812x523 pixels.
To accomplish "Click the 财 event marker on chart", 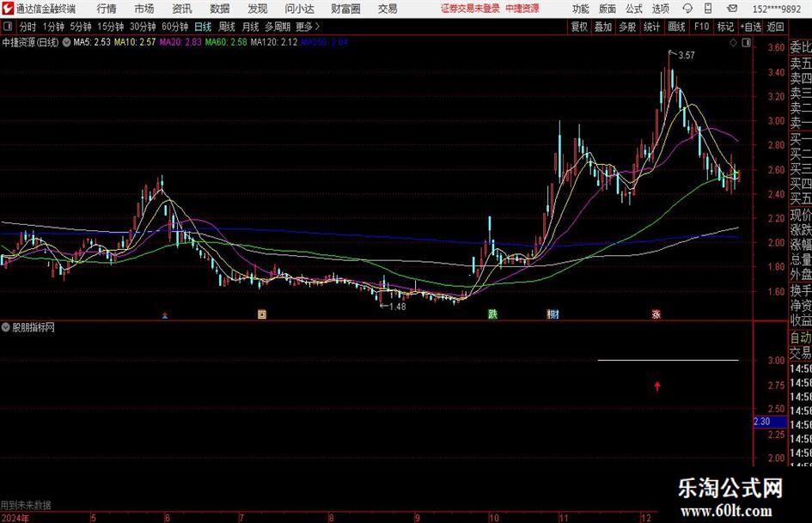I will coord(553,313).
